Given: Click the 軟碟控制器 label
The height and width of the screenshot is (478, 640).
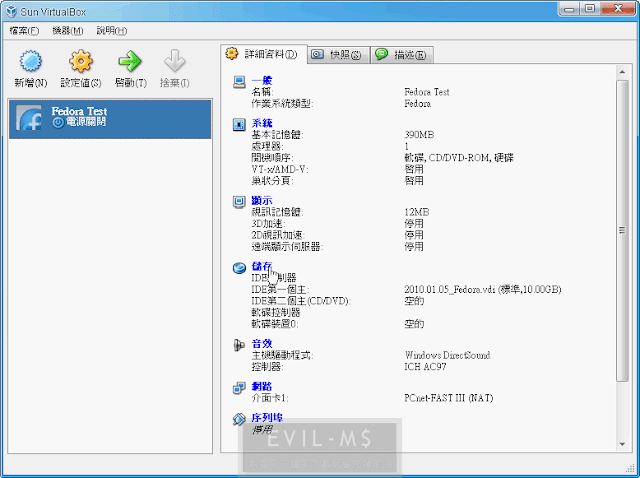Looking at the screenshot, I should [276, 312].
